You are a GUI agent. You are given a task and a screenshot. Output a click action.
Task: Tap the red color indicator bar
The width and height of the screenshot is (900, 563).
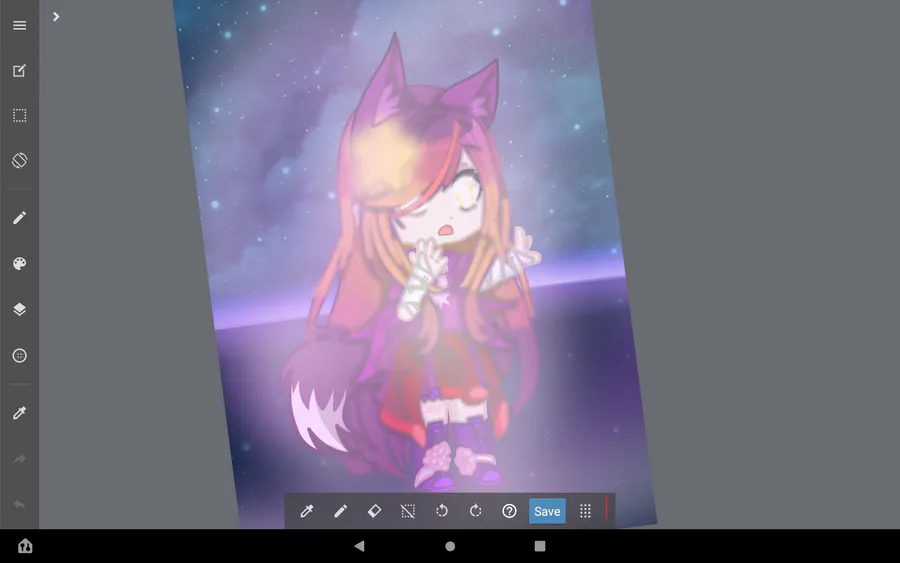pyautogui.click(x=607, y=509)
